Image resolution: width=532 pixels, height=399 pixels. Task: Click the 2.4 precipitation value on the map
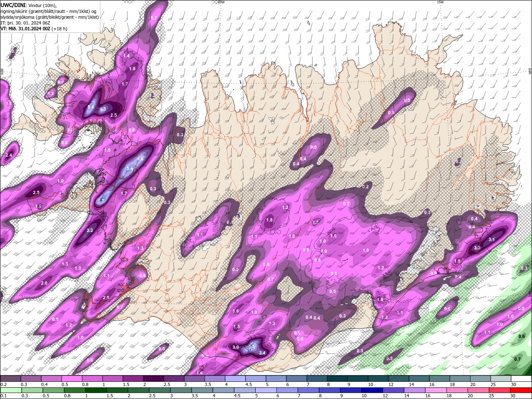pos(9,155)
